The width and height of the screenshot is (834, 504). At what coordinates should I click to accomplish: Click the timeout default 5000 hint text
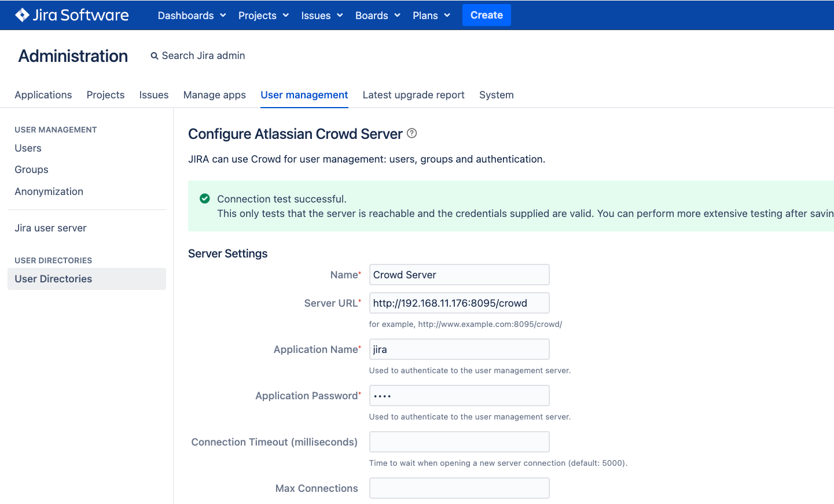pyautogui.click(x=498, y=463)
